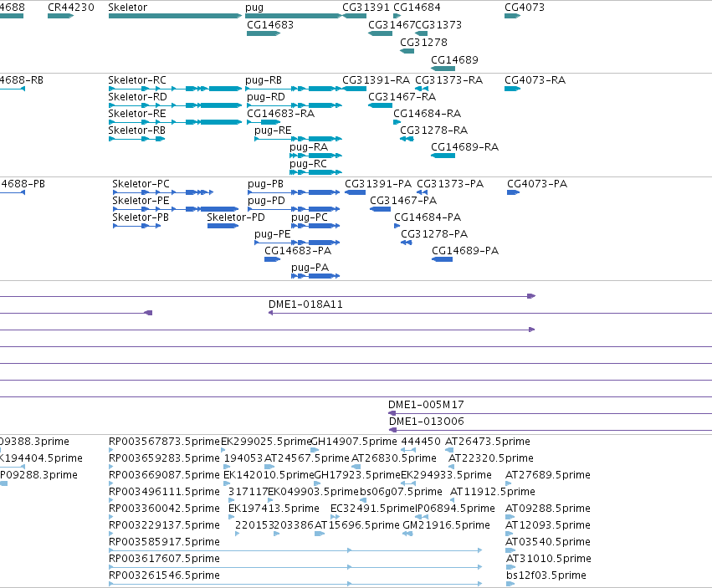Image resolution: width=712 pixels, height=588 pixels.
Task: Click protein CG4073-PA
Action: (x=513, y=192)
